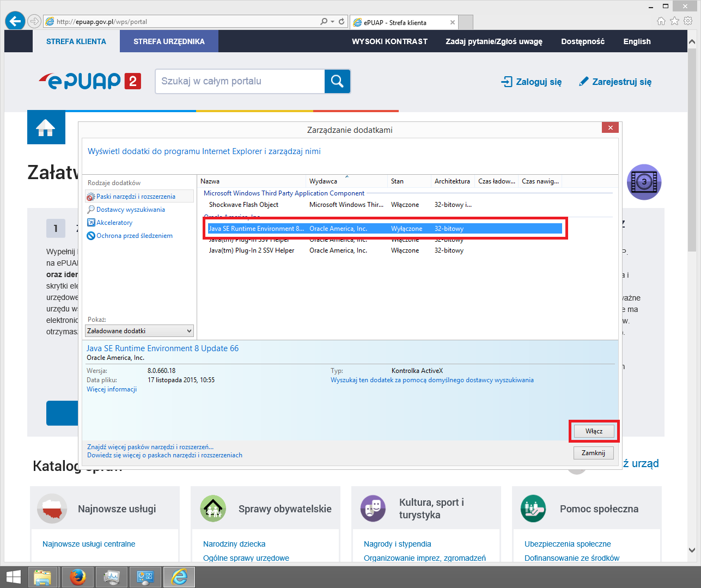Open Zadaj pytanie/Zgłoś uwagę link
Viewport: 701px width, 588px height.
(x=494, y=41)
